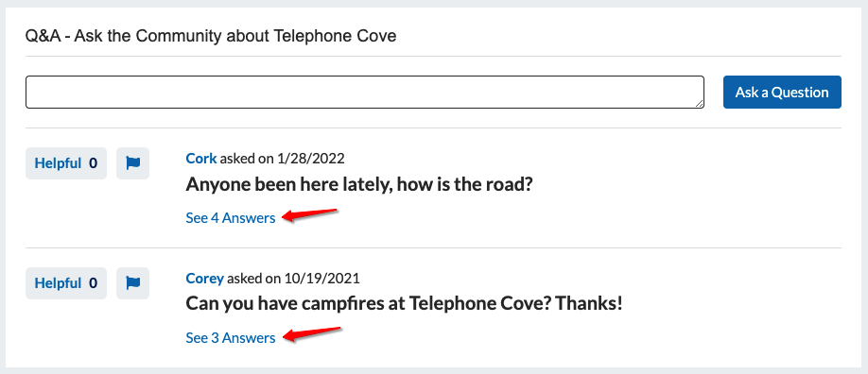868x374 pixels.
Task: Flag Cork's question about the road
Action: click(133, 163)
